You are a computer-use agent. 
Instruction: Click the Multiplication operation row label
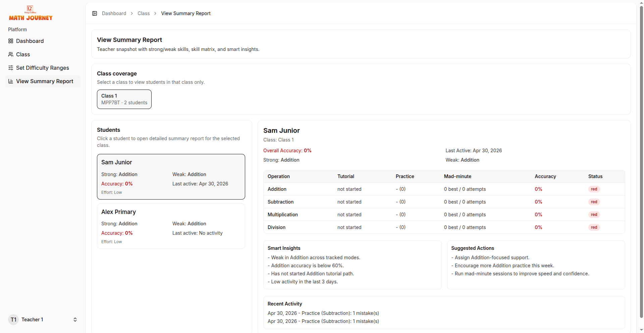pyautogui.click(x=283, y=215)
